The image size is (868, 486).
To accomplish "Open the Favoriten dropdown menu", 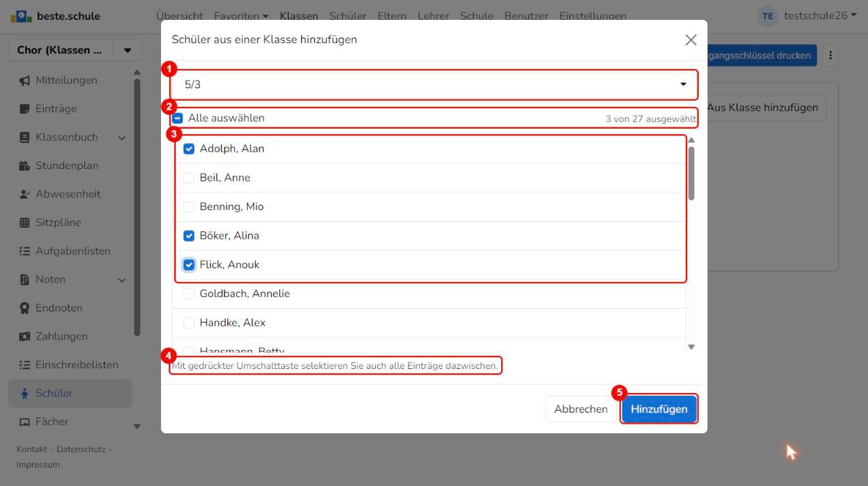I will [x=241, y=16].
